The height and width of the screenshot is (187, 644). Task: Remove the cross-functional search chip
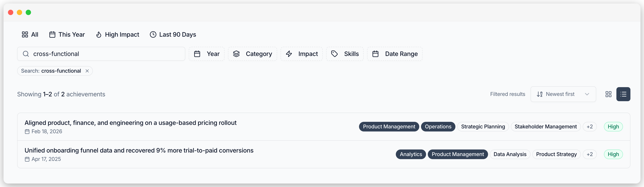click(x=87, y=71)
